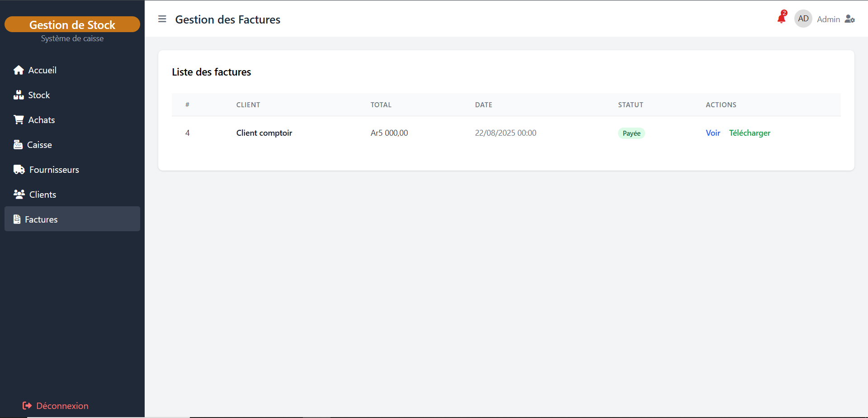Click the truck icon beside Fournisseurs
This screenshot has height=418, width=868.
point(19,170)
